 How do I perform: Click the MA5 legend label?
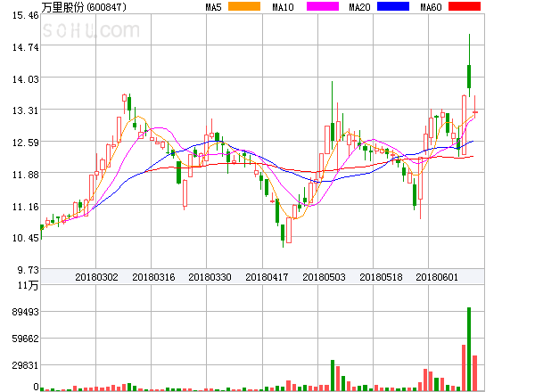[213, 7]
